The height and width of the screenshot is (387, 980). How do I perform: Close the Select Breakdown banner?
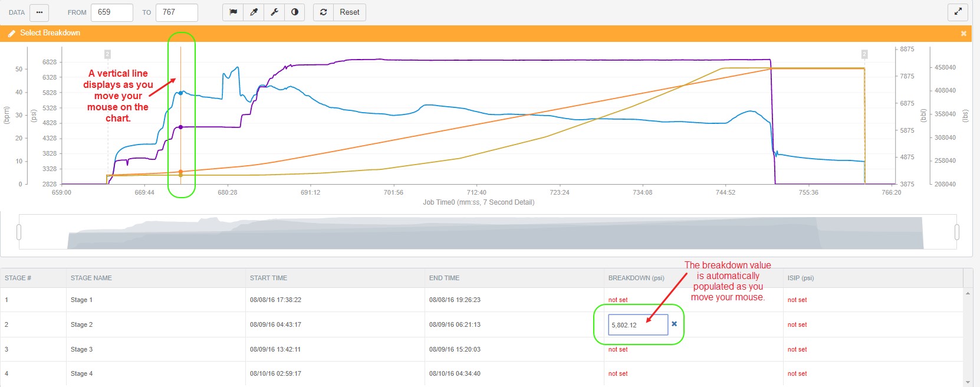click(963, 34)
